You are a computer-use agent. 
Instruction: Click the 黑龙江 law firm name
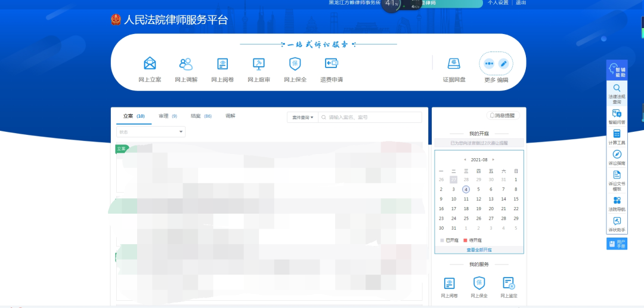coord(354,2)
